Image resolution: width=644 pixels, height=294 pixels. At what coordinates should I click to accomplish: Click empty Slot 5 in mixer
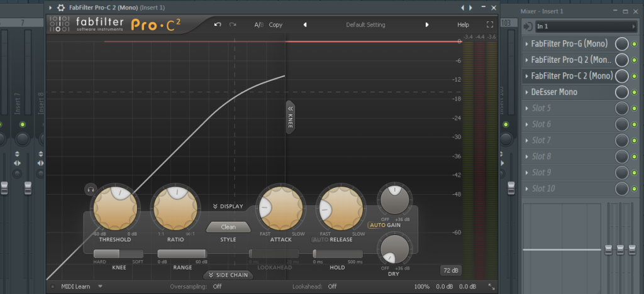(x=569, y=108)
